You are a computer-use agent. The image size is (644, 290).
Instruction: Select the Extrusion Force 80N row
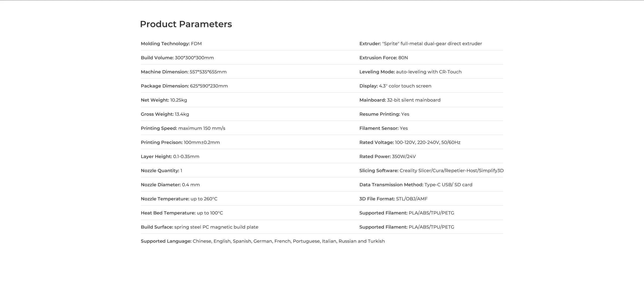point(383,58)
